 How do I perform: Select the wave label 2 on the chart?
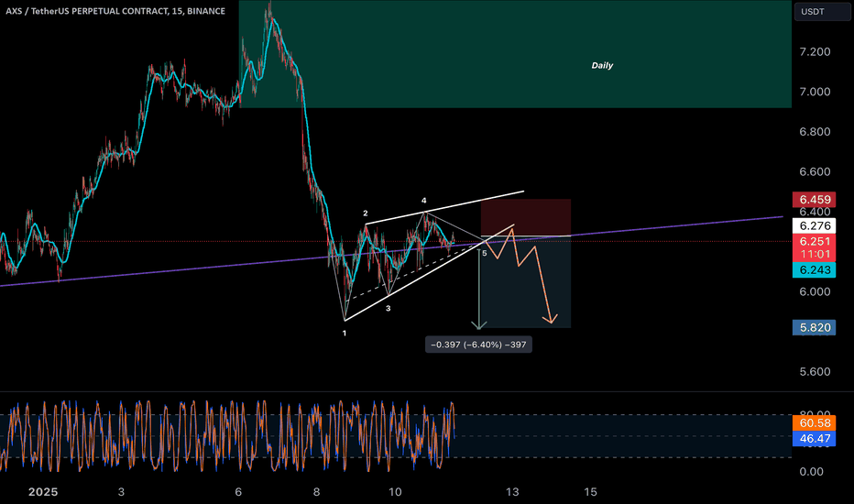[x=366, y=213]
